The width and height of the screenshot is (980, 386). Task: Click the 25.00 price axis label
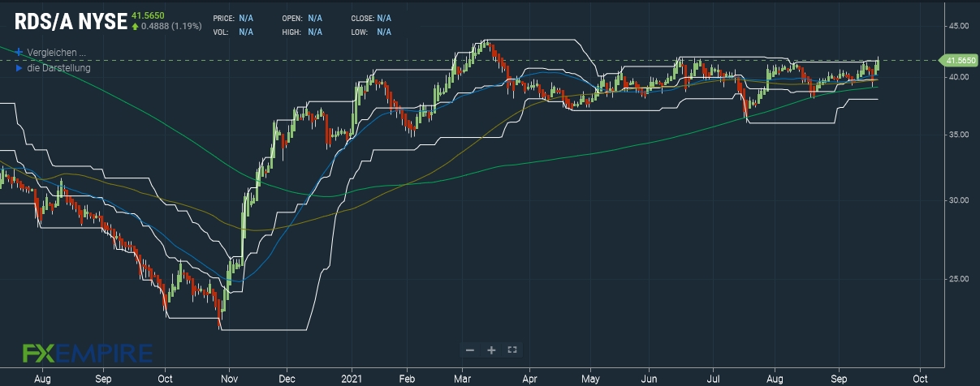tap(960, 279)
